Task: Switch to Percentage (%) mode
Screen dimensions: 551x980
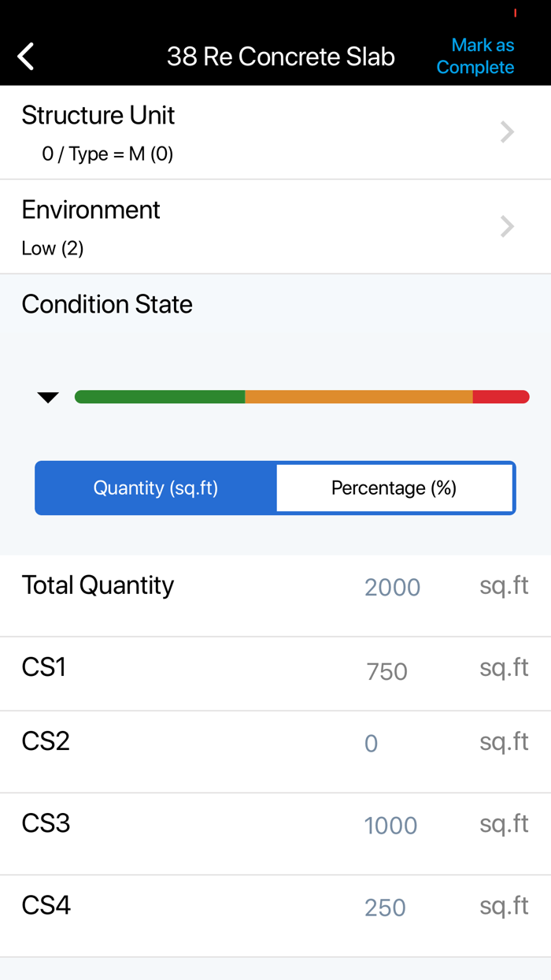Action: pyautogui.click(x=394, y=488)
